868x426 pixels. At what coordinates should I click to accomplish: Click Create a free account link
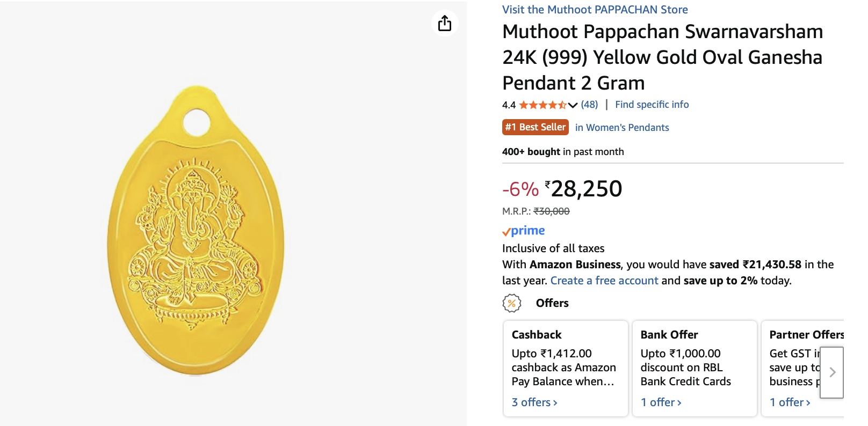(604, 281)
